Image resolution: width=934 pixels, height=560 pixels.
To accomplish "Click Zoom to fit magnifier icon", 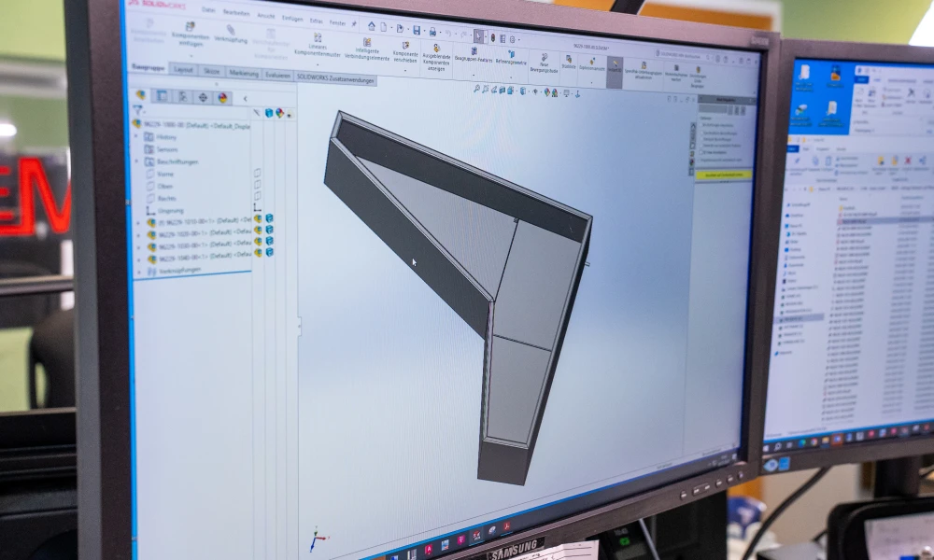I will click(476, 89).
